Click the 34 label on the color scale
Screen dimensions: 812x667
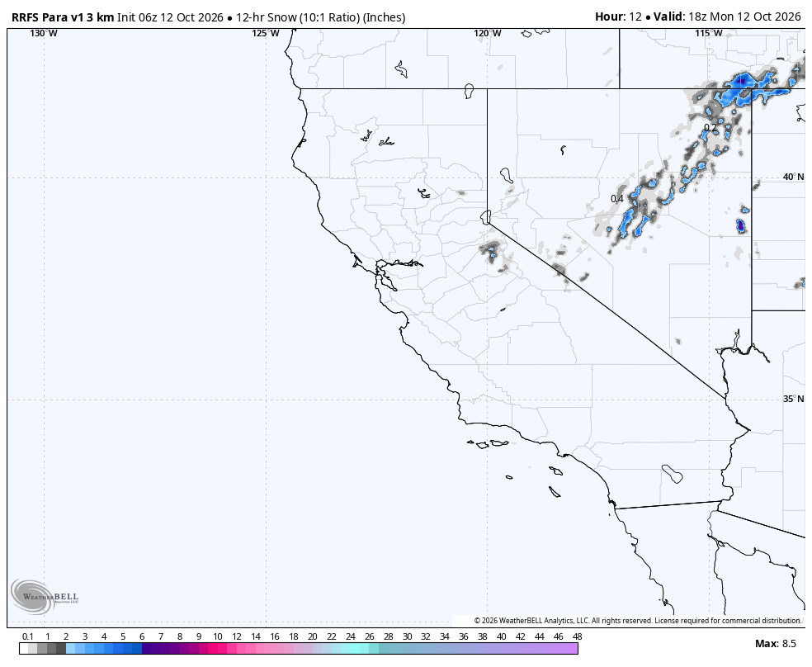pos(444,637)
